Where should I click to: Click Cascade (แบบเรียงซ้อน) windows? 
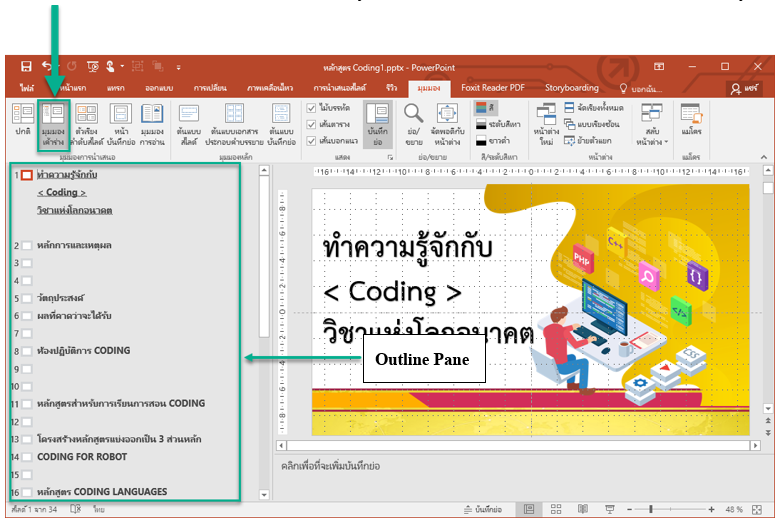click(x=592, y=124)
